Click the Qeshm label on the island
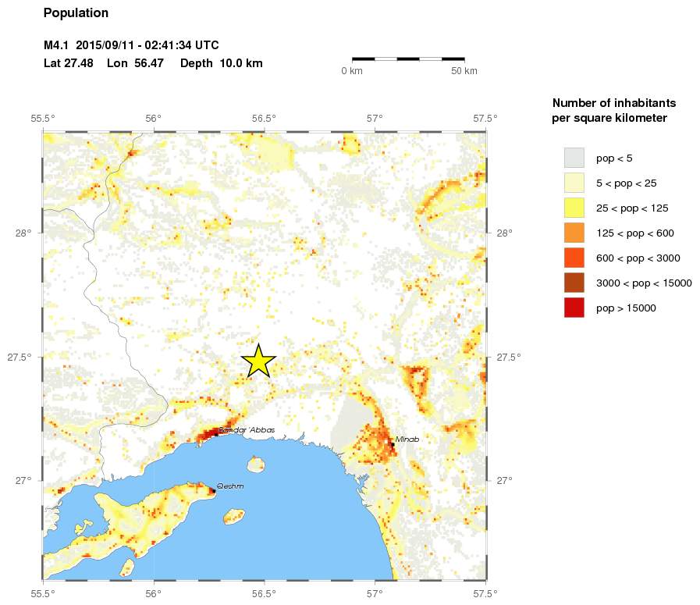The width and height of the screenshot is (700, 605). pos(229,486)
